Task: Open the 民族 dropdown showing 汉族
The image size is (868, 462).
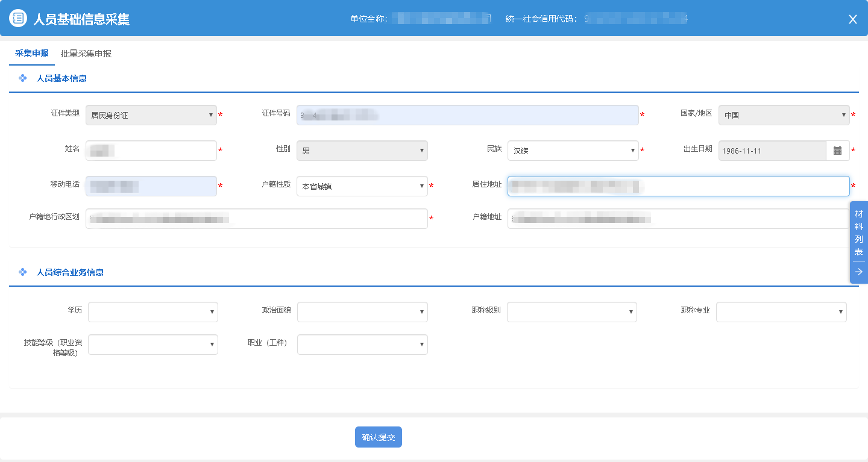Action: click(573, 151)
